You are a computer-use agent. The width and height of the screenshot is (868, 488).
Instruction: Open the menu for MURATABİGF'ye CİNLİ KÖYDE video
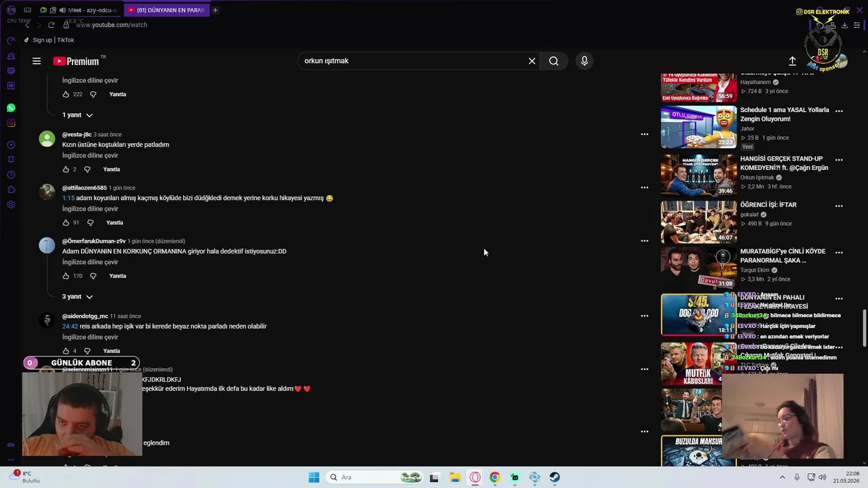(x=839, y=252)
